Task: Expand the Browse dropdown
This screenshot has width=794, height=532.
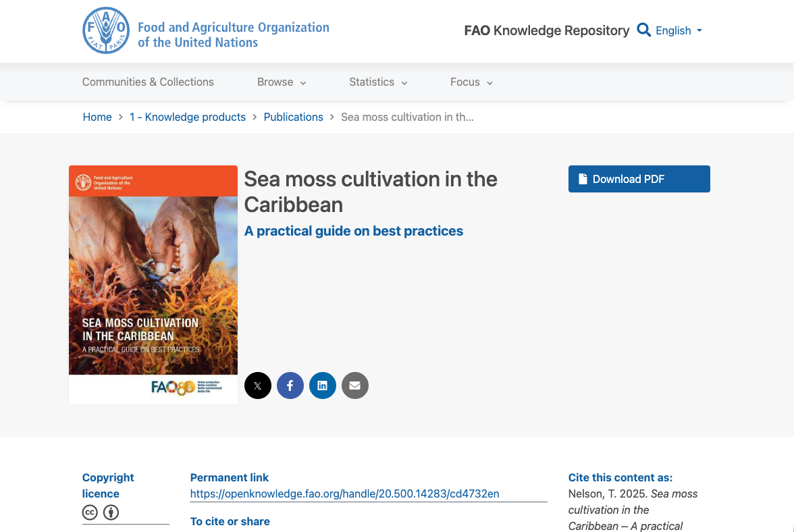Action: click(x=282, y=82)
